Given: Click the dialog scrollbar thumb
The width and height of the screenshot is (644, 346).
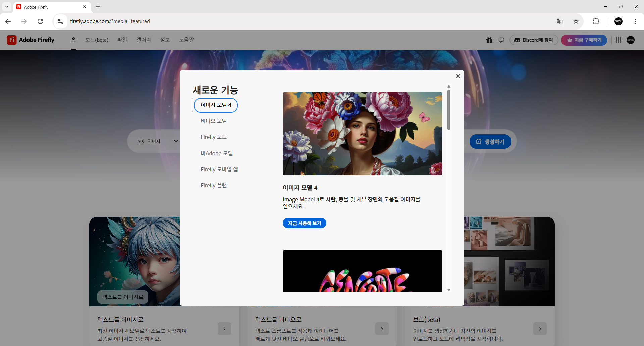Looking at the screenshot, I should pyautogui.click(x=449, y=110).
